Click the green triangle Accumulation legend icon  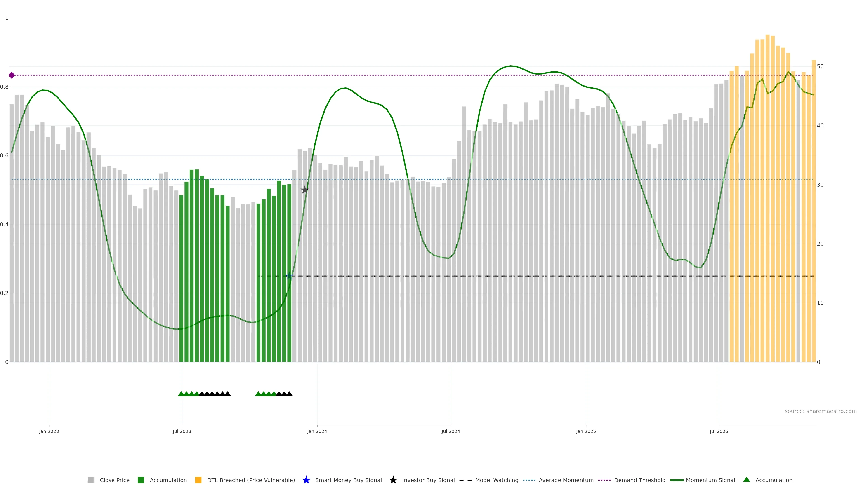[746, 480]
